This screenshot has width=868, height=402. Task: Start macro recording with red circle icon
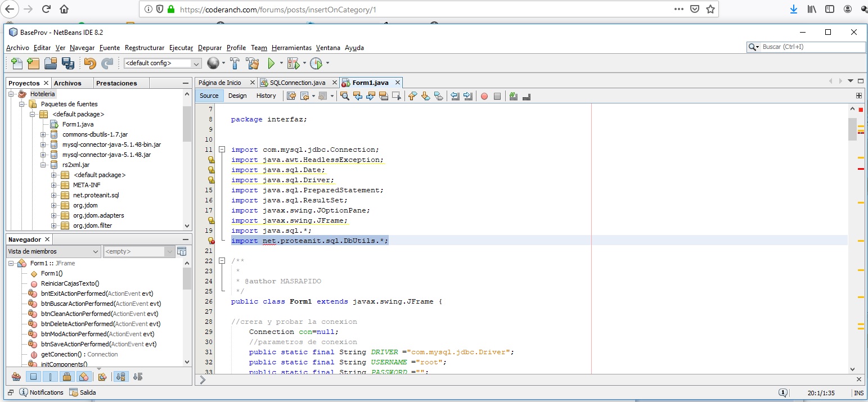coord(484,96)
